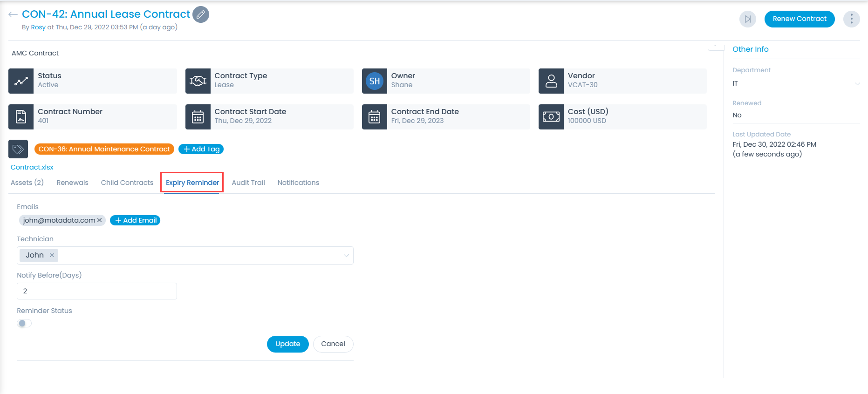Click the pencil edit icon next to title

(201, 14)
